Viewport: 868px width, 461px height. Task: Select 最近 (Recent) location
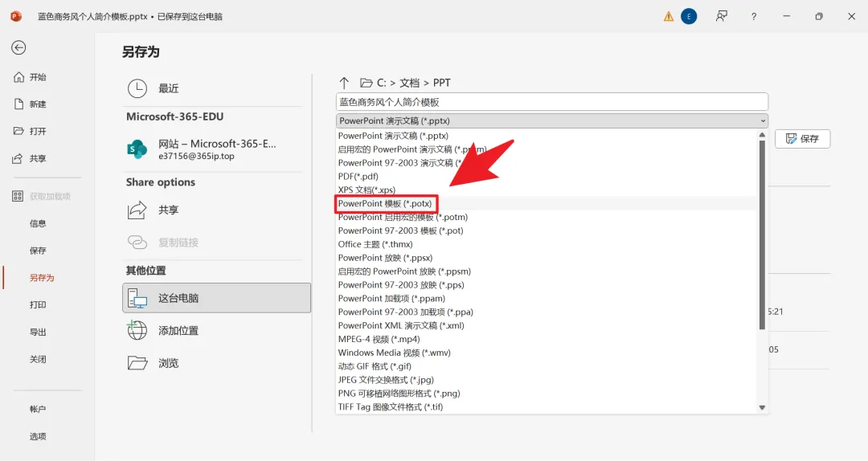point(216,88)
